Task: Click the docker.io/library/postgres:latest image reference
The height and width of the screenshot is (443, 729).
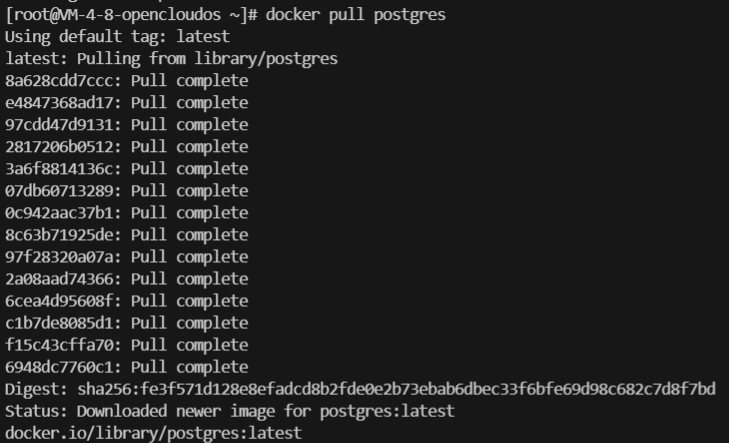Action: (x=153, y=432)
